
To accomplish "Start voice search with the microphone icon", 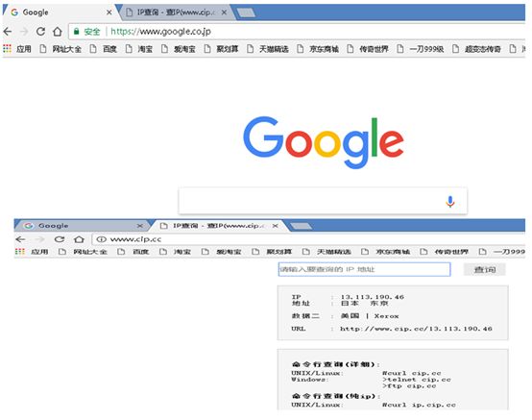I will coord(449,201).
